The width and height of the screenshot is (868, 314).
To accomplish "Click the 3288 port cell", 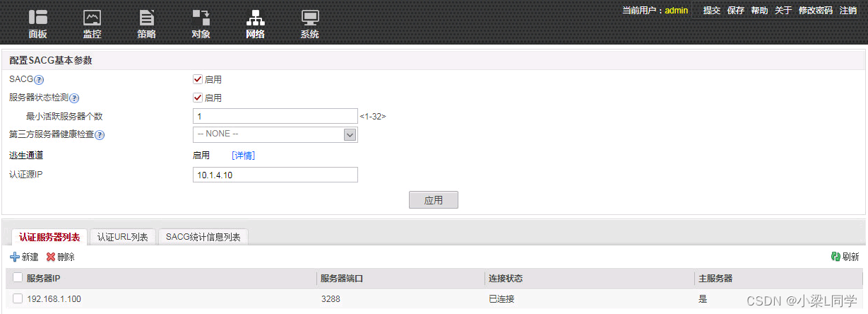I will point(331,299).
